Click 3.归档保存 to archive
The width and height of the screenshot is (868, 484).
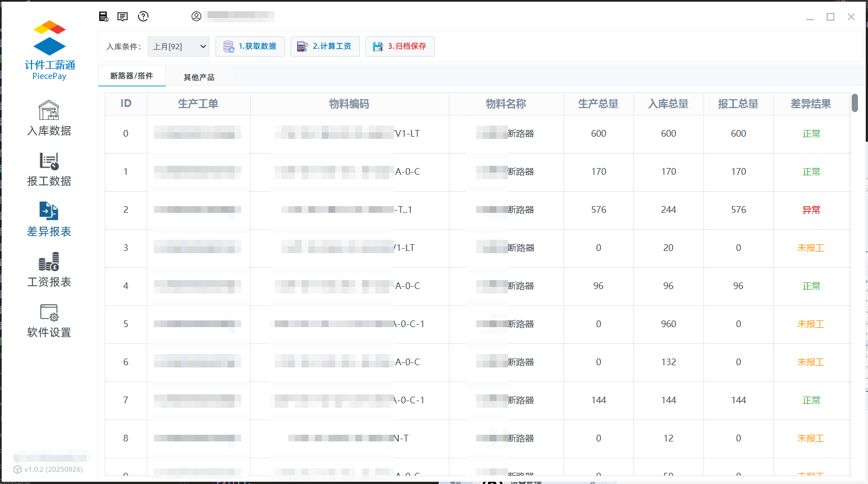click(x=400, y=46)
